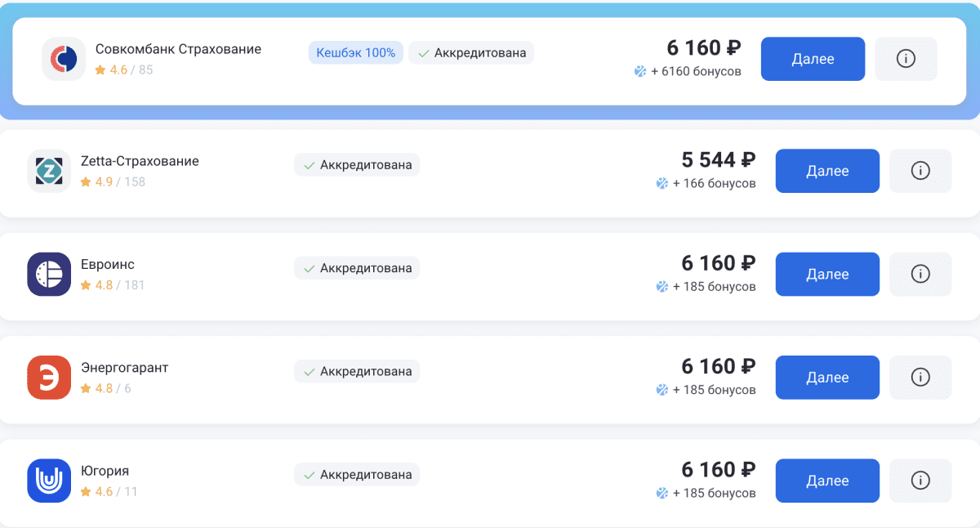Click the Кешбэк 100% badge
This screenshot has height=528, width=980.
(x=355, y=53)
